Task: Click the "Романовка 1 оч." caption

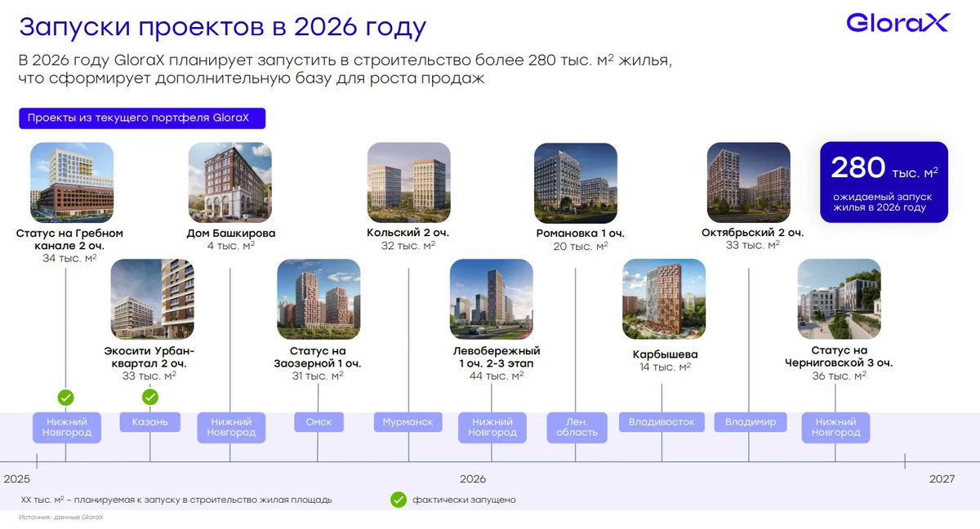Action: pos(580,233)
